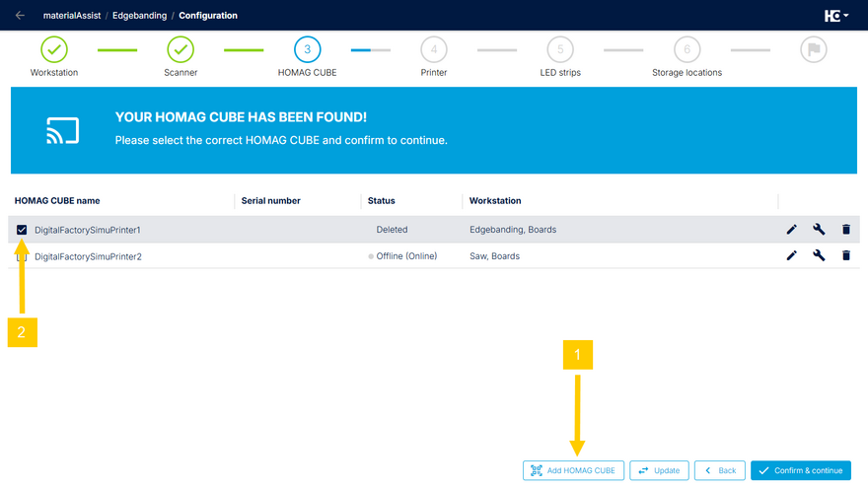Open the materialAssist breadcrumb
This screenshot has height=489, width=868.
tap(72, 16)
